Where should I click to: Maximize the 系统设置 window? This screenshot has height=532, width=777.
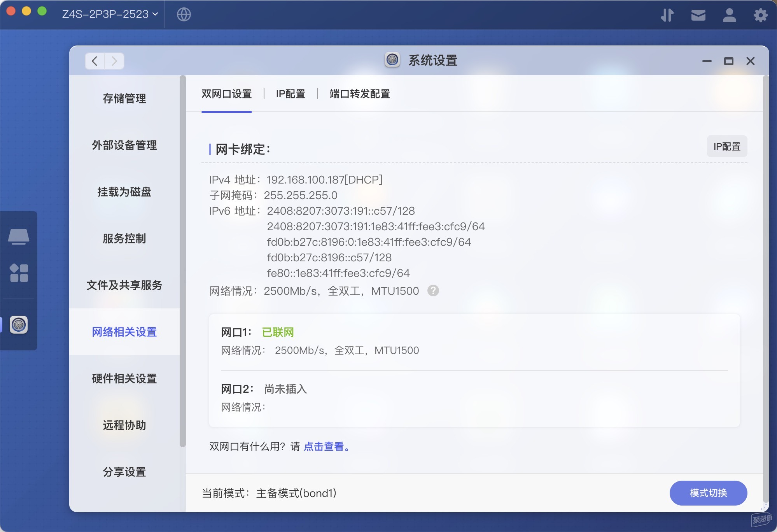pyautogui.click(x=729, y=61)
